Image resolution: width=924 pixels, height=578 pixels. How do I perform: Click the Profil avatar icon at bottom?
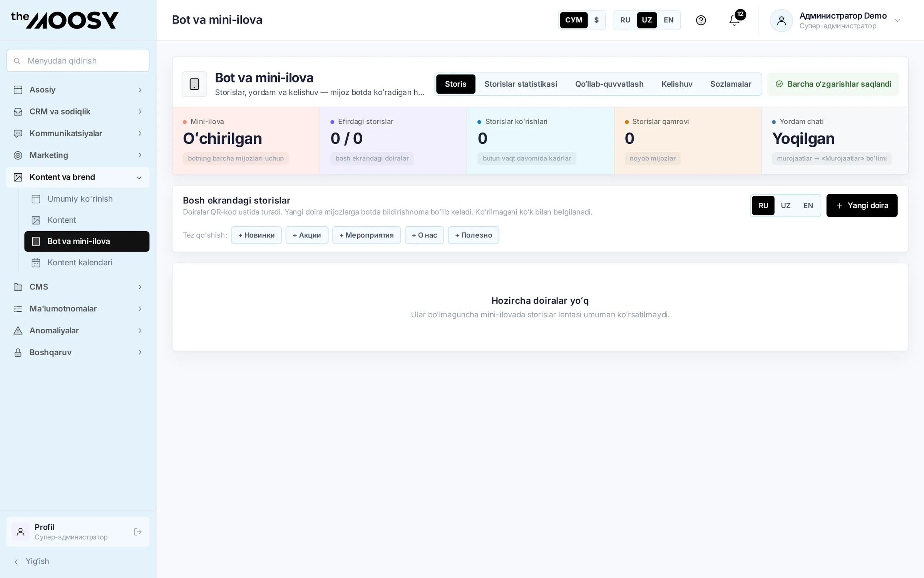[21, 532]
